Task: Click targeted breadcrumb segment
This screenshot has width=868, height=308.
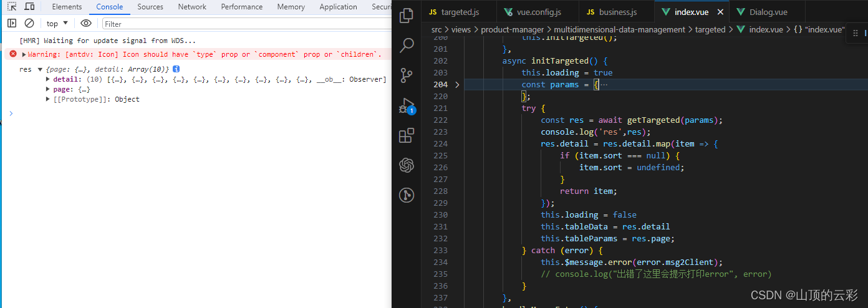Action: pos(710,29)
